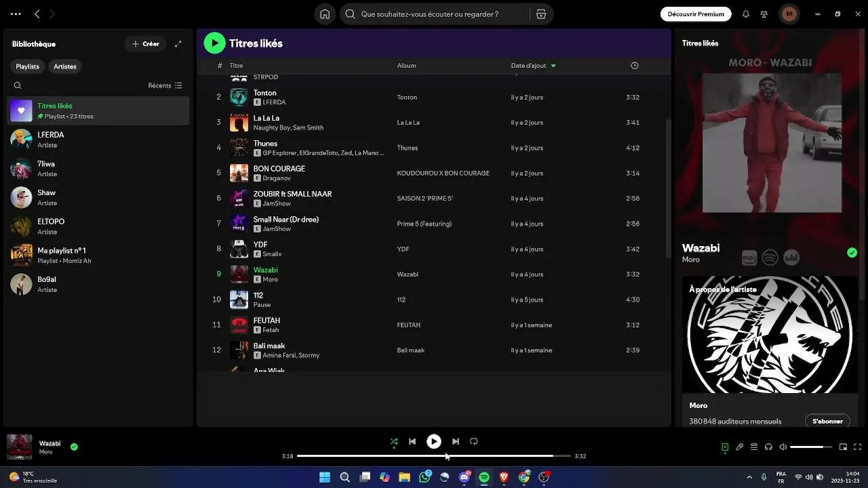868x488 pixels.
Task: Skip to the next track
Action: [456, 441]
